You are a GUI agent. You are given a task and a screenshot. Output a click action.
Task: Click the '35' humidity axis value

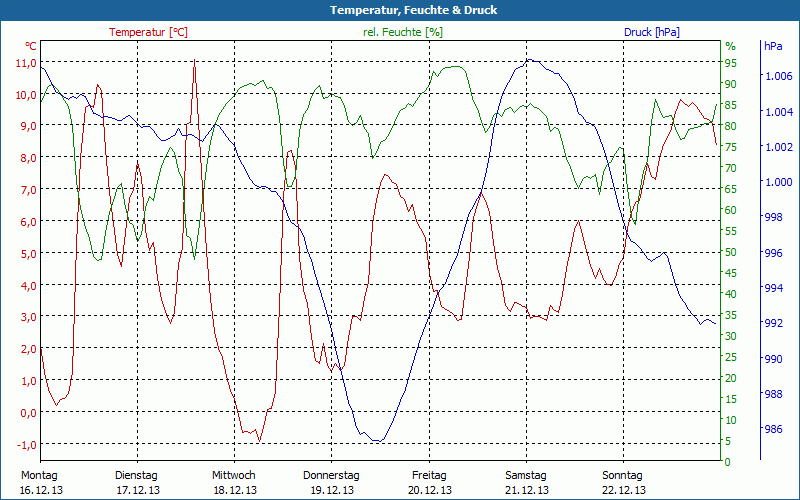pyautogui.click(x=731, y=315)
